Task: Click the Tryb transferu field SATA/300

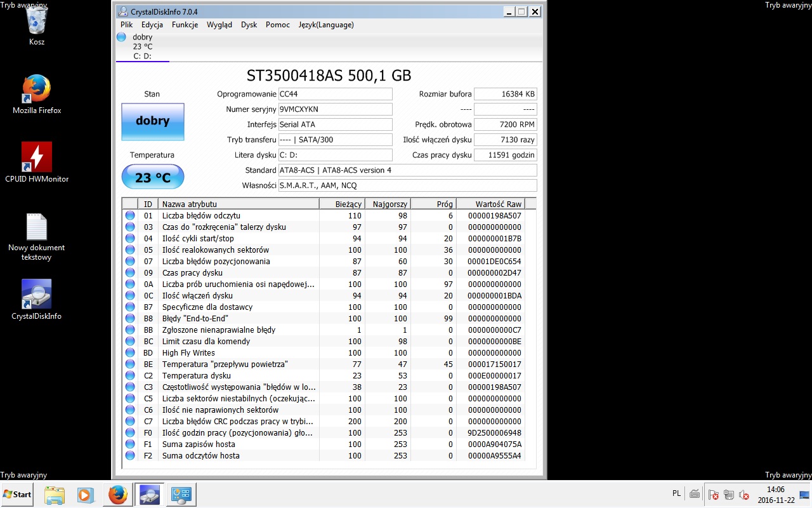Action: [336, 140]
